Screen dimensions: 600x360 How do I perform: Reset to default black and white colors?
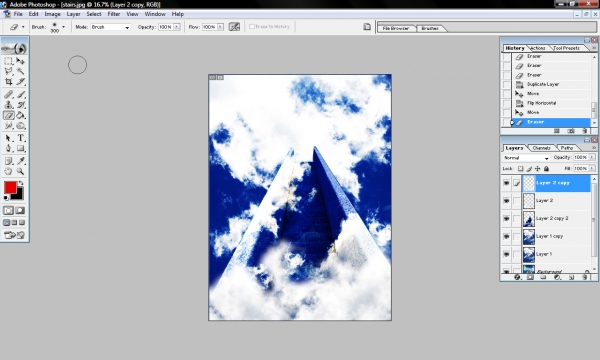click(6, 197)
